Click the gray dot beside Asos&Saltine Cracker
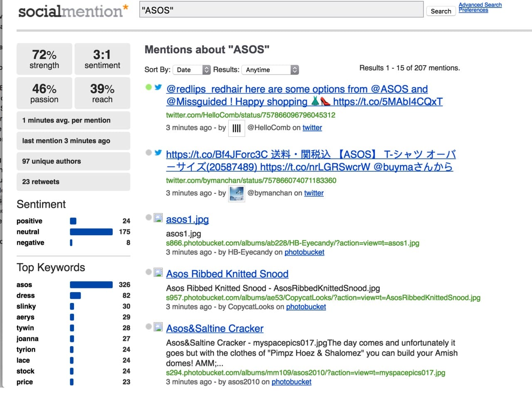 coord(148,326)
